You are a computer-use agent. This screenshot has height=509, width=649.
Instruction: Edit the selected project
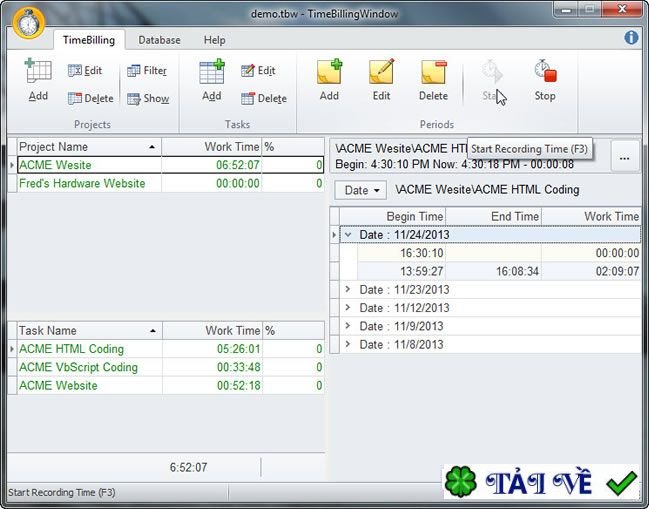point(85,71)
